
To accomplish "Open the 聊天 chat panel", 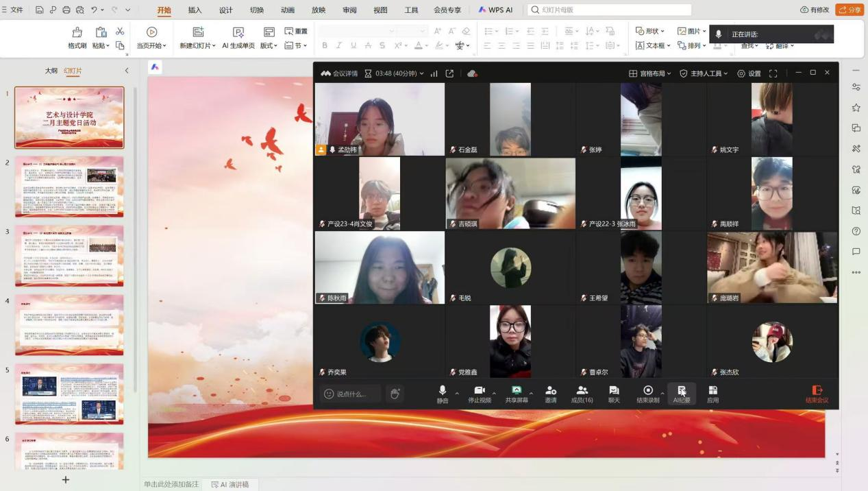I will point(613,391).
